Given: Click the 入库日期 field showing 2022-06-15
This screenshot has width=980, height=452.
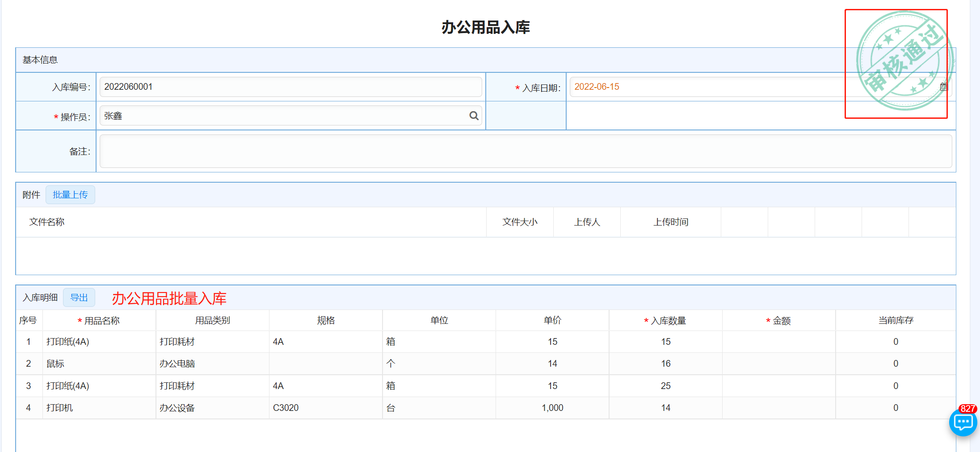Looking at the screenshot, I should pos(706,87).
